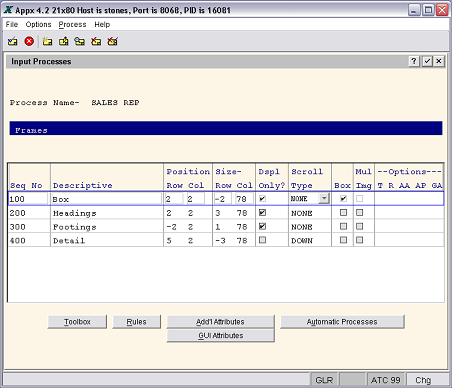Screen dimensions: 452x388
Task: Click DOWN scroll type in Detail row
Action: coord(302,240)
